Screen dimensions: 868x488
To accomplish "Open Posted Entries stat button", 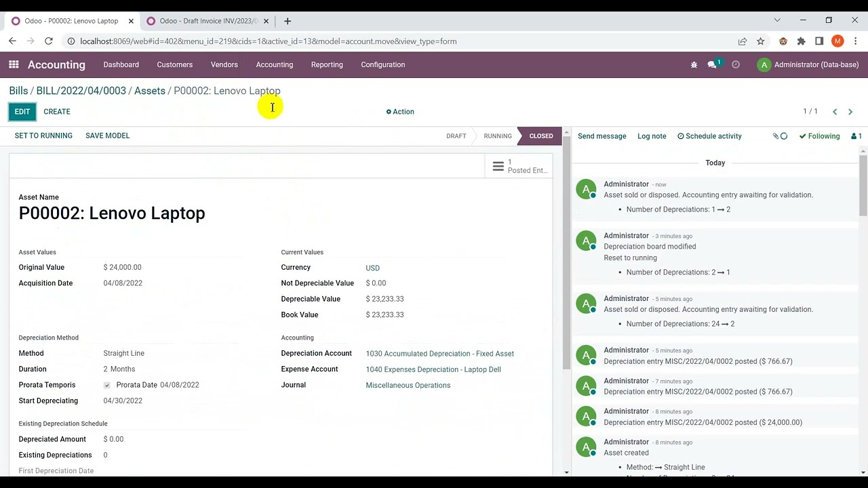I will (x=519, y=166).
